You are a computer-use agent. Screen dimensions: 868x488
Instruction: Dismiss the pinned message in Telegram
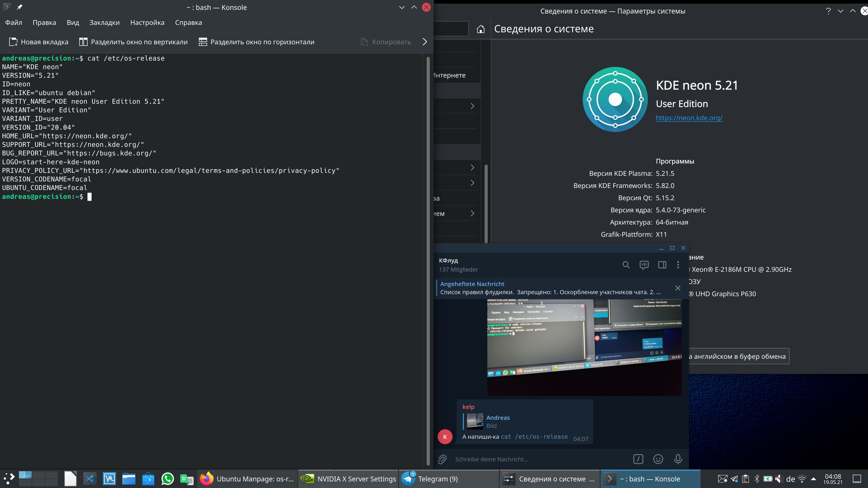[x=678, y=288]
